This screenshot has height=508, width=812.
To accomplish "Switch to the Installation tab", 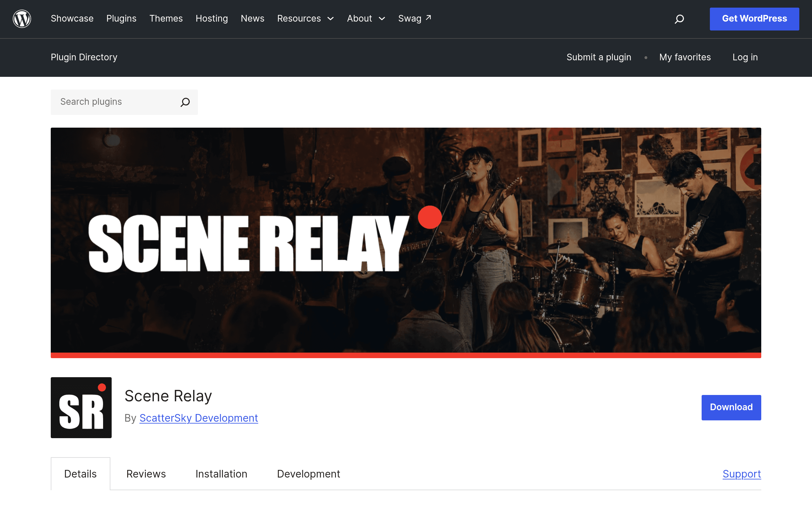I will click(221, 474).
